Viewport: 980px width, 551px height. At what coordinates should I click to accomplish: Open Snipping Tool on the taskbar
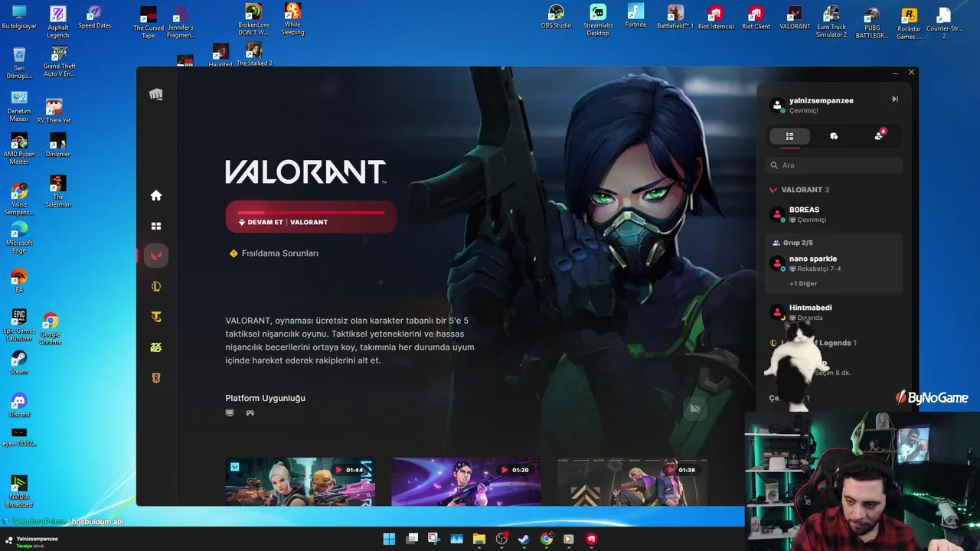tap(434, 539)
